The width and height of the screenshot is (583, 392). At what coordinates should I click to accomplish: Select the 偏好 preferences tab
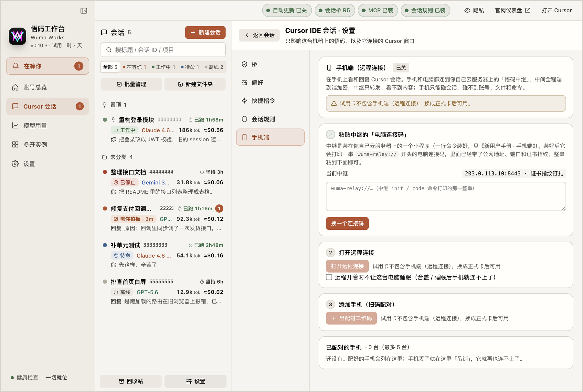[270, 82]
